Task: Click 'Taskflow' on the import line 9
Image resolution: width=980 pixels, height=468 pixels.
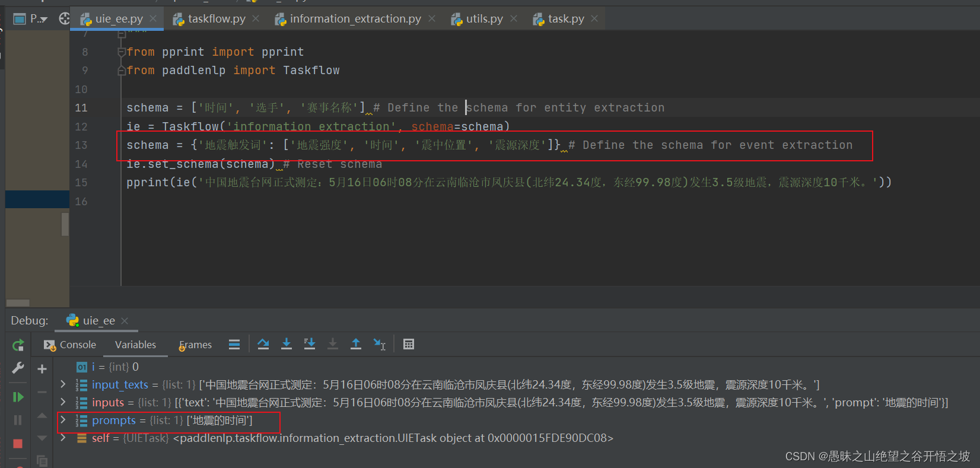Action: [311, 71]
